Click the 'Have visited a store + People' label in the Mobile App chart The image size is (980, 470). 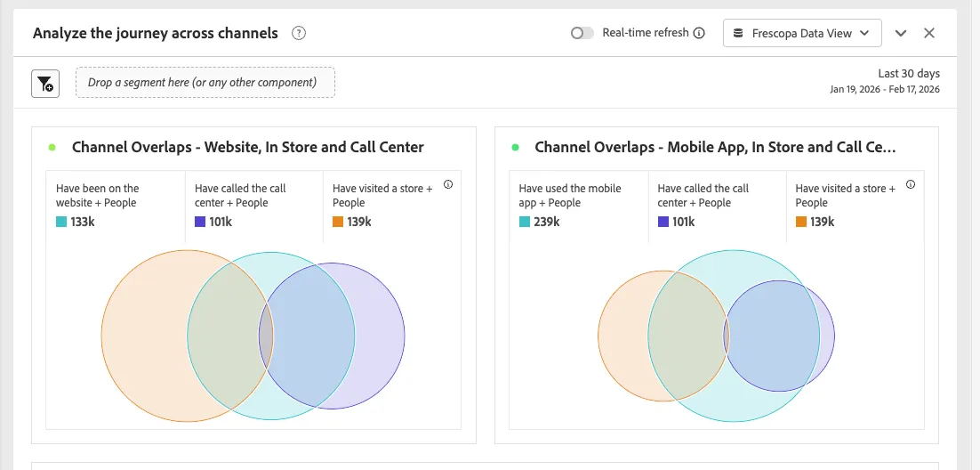pos(845,195)
